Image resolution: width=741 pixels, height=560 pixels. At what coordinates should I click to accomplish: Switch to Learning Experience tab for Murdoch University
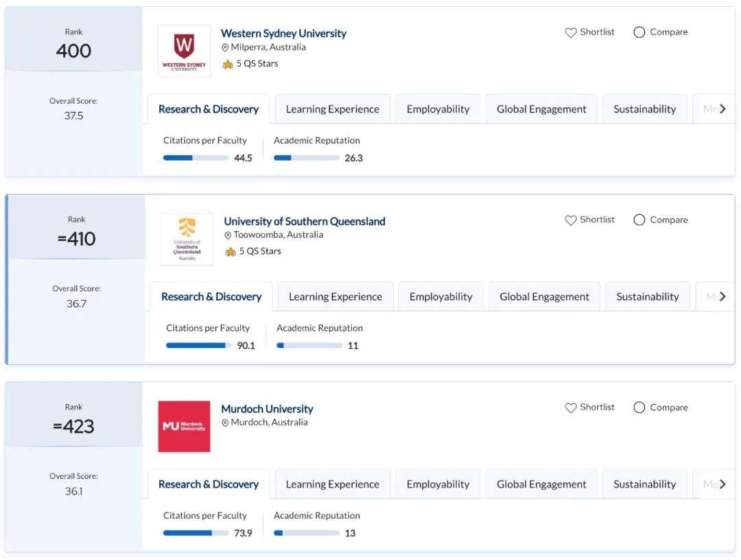coord(333,485)
